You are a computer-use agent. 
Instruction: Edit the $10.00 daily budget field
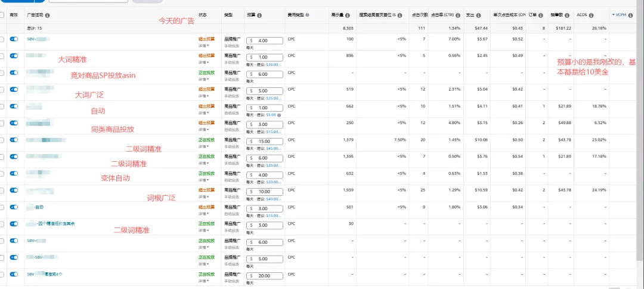(x=265, y=192)
